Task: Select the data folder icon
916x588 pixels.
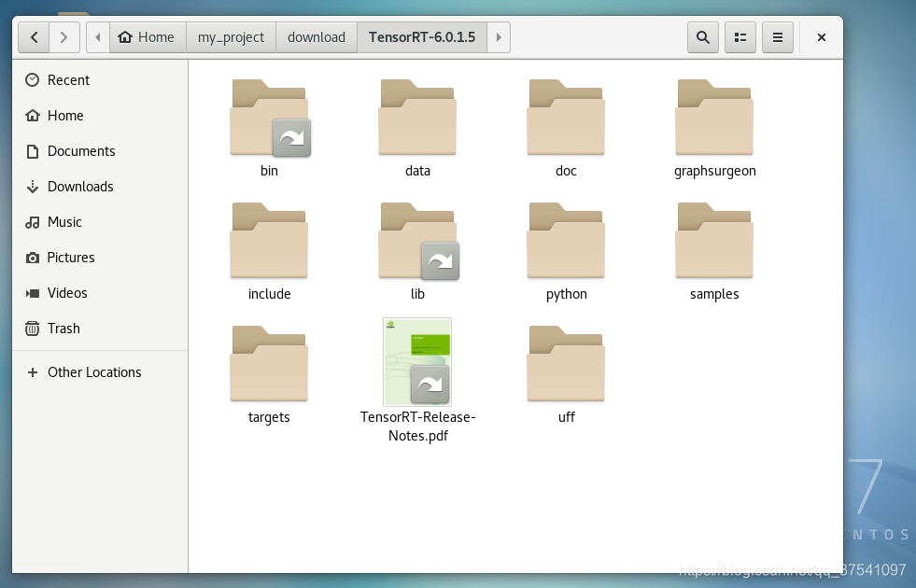Action: [x=417, y=118]
